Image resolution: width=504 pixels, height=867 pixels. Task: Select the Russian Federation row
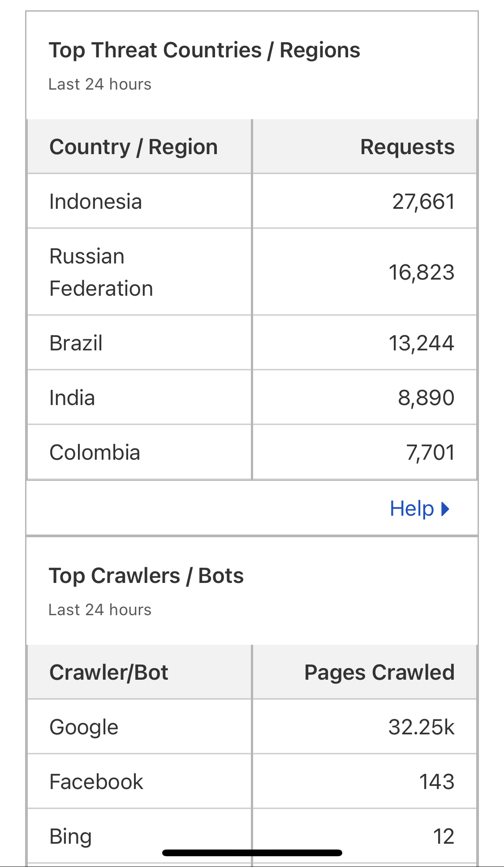point(252,272)
